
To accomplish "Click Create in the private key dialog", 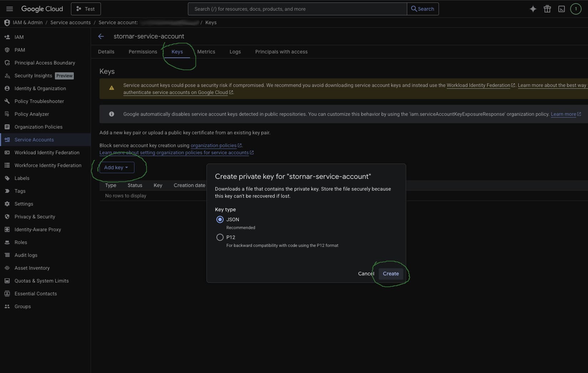I will click(x=391, y=274).
